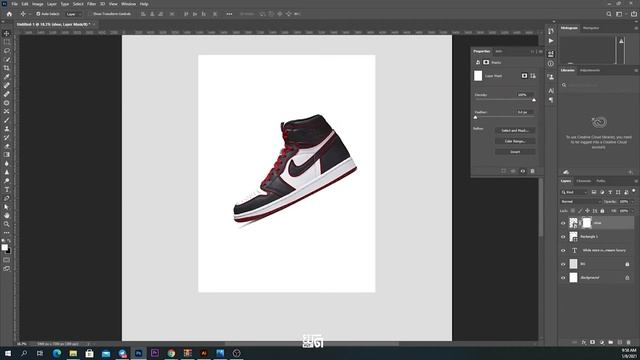The width and height of the screenshot is (640, 360).
Task: Click the select pixel mask icon in Properties
Action: (x=524, y=76)
